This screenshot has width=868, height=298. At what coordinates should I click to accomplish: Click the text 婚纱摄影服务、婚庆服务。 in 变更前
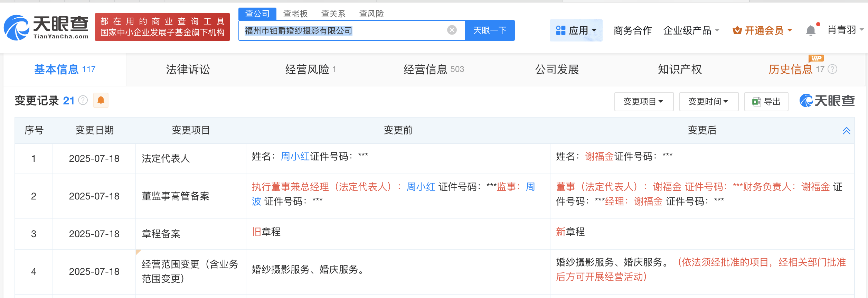tap(309, 269)
